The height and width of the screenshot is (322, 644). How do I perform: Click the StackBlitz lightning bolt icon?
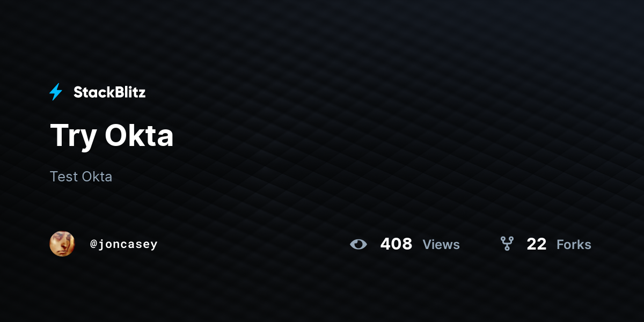click(x=56, y=92)
